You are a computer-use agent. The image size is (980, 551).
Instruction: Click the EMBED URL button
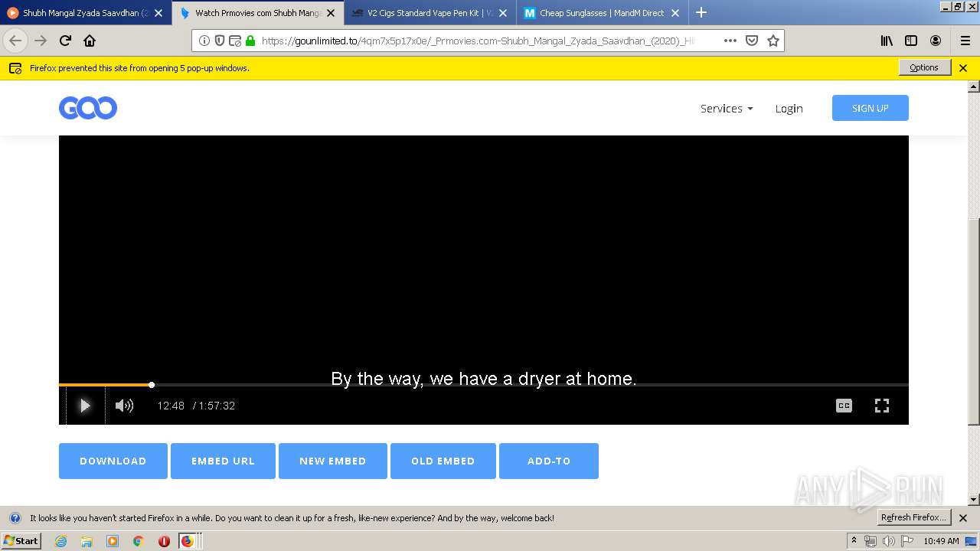pos(223,461)
